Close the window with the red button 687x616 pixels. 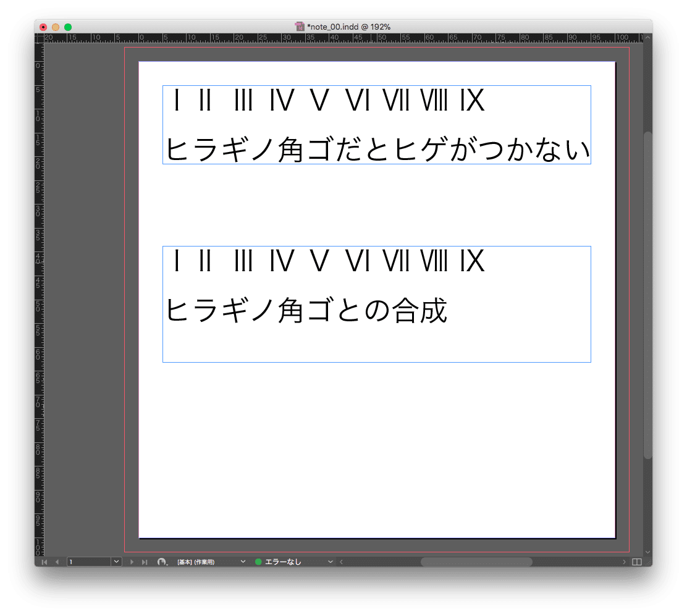coord(43,27)
